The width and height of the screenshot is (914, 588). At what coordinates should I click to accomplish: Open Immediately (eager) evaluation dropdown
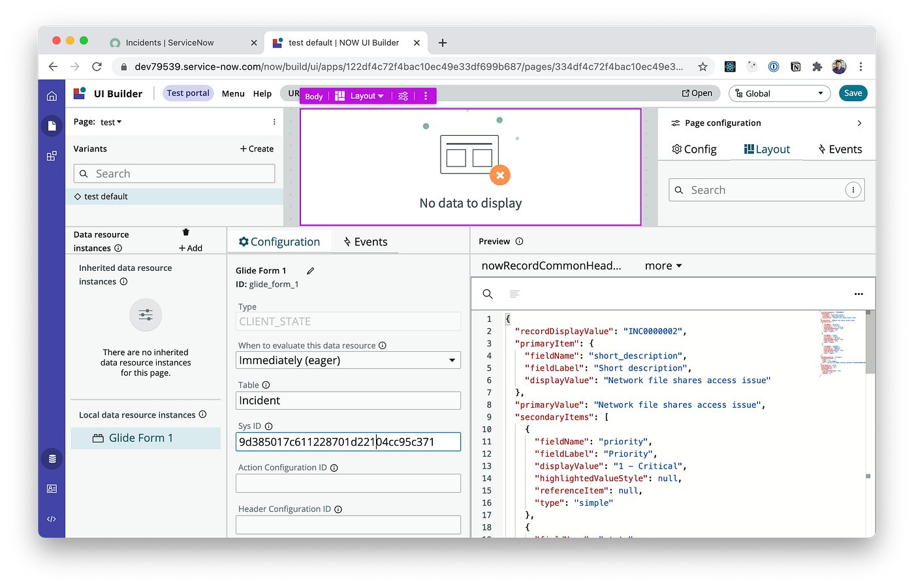[348, 360]
